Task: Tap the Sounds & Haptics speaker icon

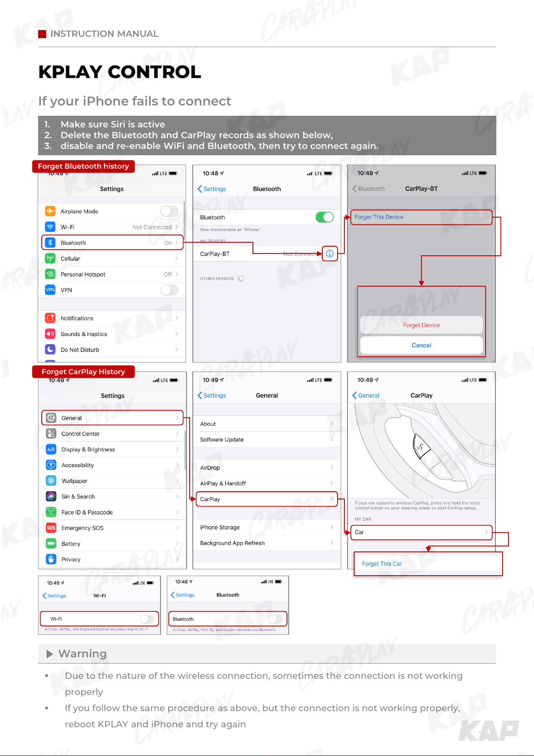Action: [x=50, y=334]
